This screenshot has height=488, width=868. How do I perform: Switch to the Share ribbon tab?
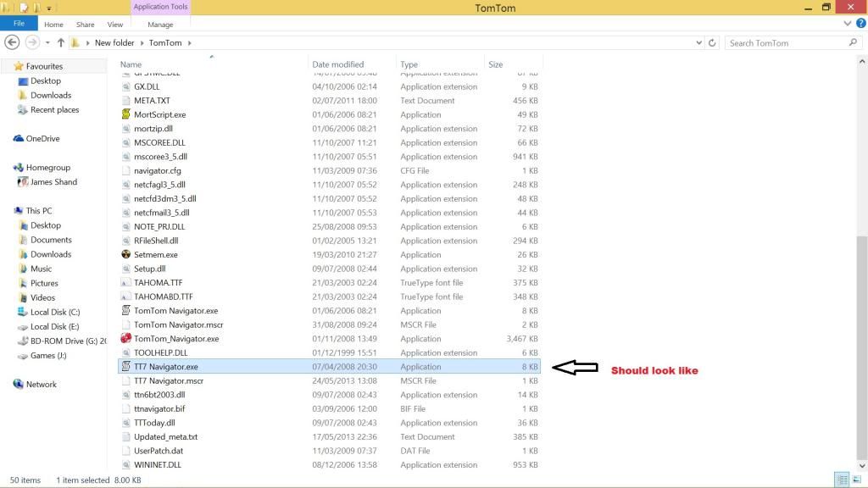(x=86, y=25)
